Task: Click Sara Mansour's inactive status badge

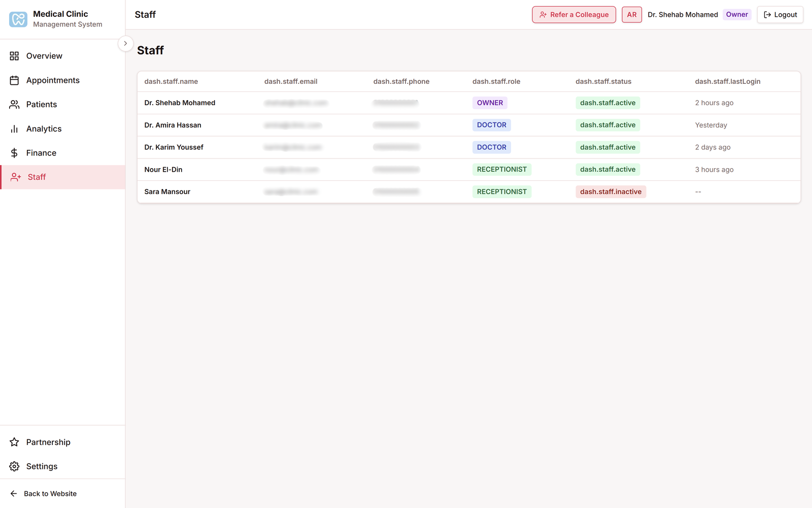Action: 611,192
